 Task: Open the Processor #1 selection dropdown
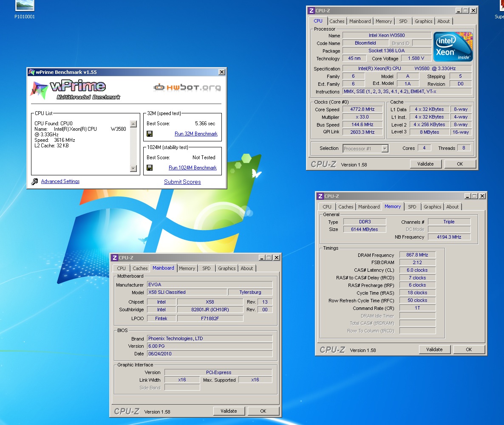[385, 149]
